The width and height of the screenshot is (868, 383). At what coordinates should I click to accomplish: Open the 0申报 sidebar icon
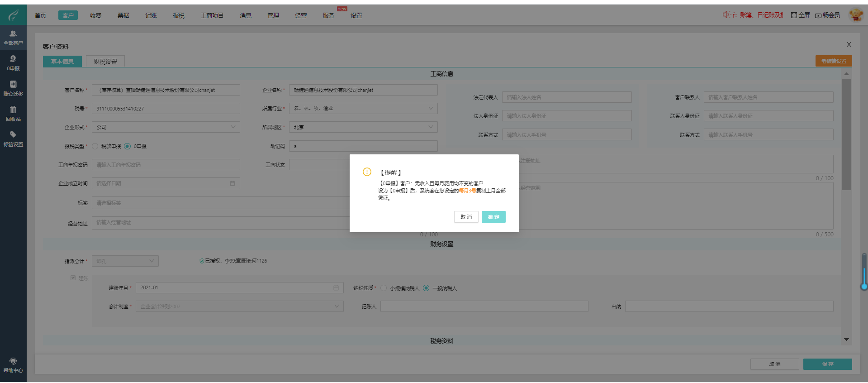point(13,59)
